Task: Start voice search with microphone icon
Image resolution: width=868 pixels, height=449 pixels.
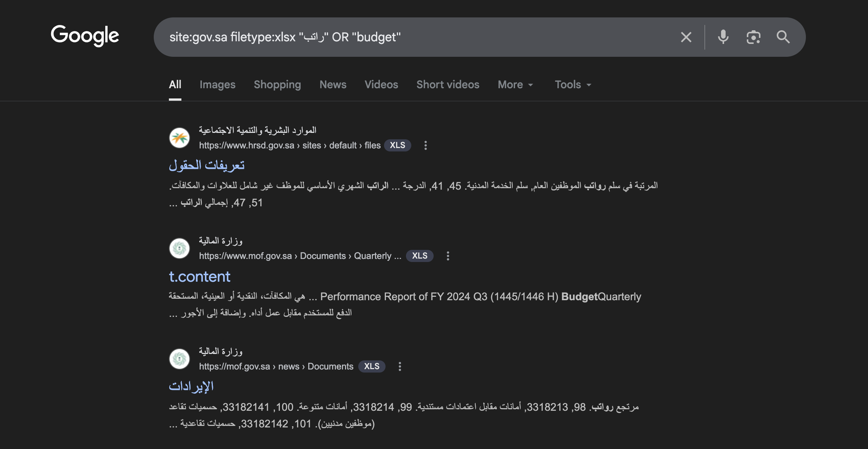Action: pyautogui.click(x=723, y=37)
